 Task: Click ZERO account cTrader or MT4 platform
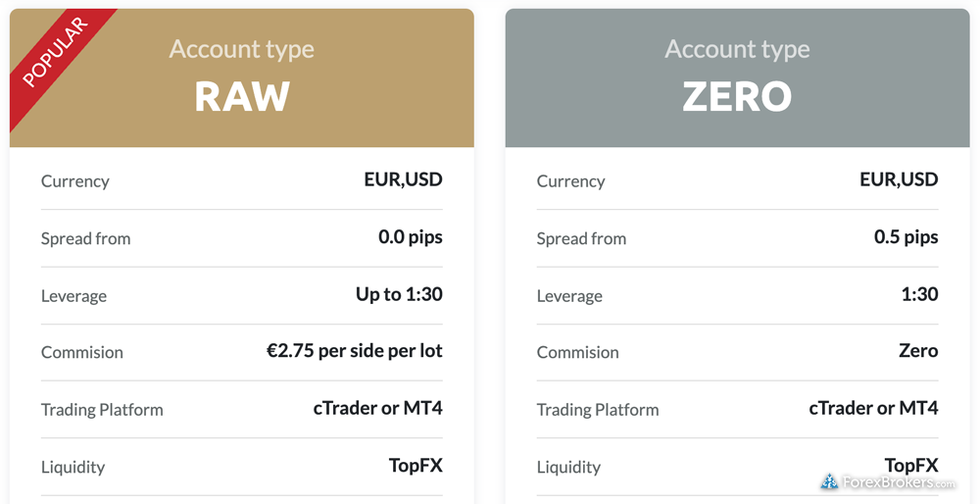[x=873, y=409]
